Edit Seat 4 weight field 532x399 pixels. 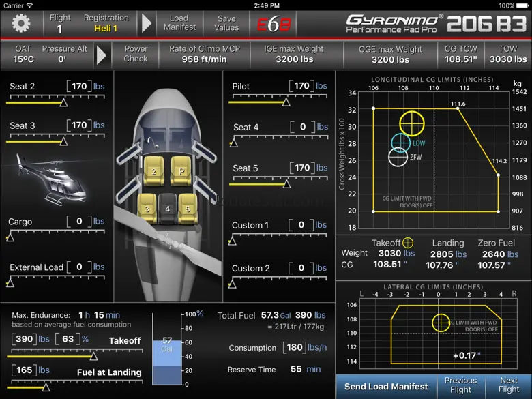303,127
